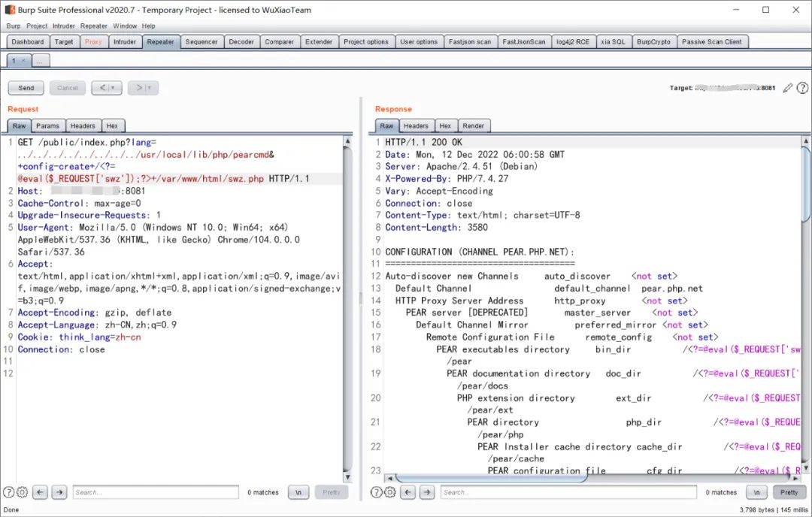
Task: Click the Request panel search field
Action: [x=156, y=492]
